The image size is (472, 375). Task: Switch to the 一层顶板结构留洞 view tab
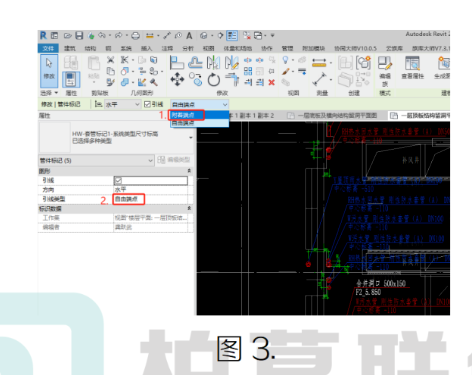click(419, 115)
